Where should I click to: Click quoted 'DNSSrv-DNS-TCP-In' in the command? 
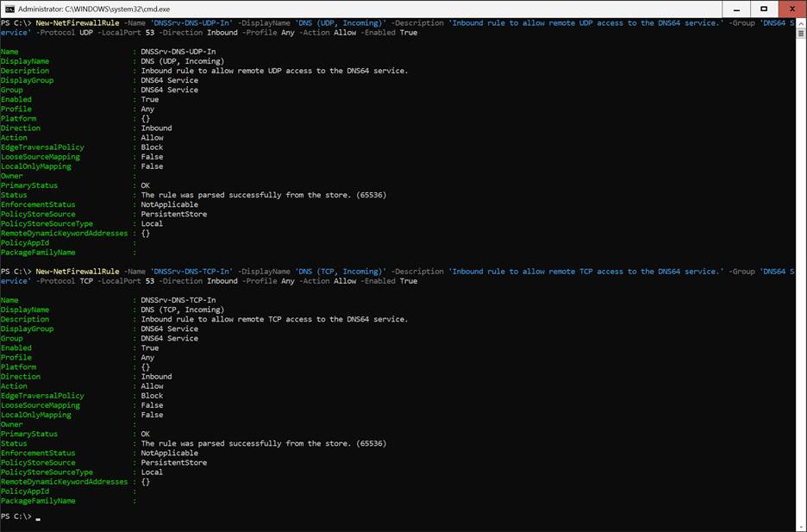(x=191, y=272)
